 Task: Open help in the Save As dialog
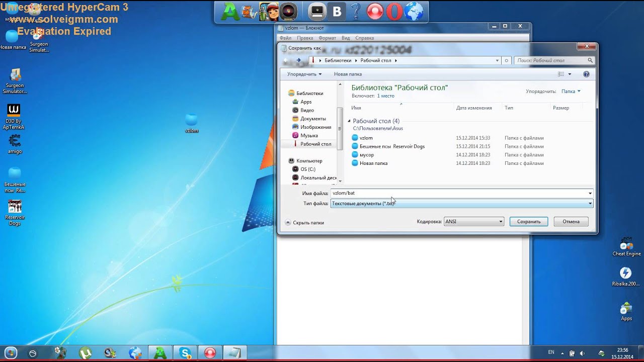click(586, 74)
